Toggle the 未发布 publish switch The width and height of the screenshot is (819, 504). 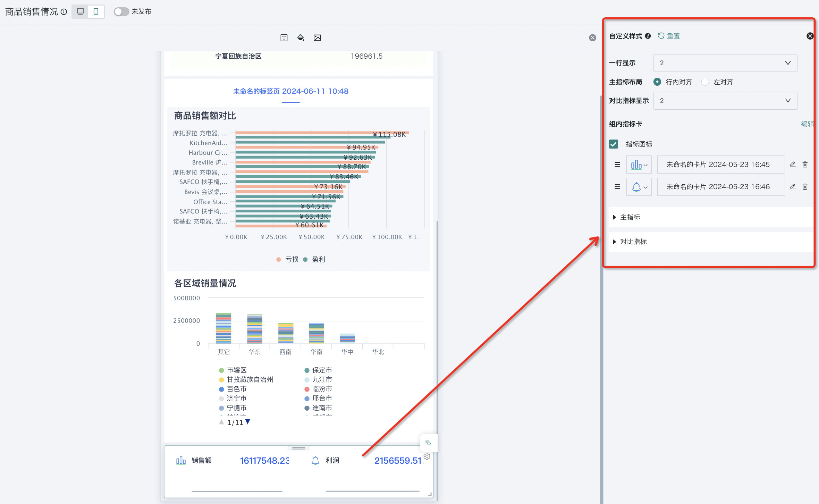pos(121,11)
